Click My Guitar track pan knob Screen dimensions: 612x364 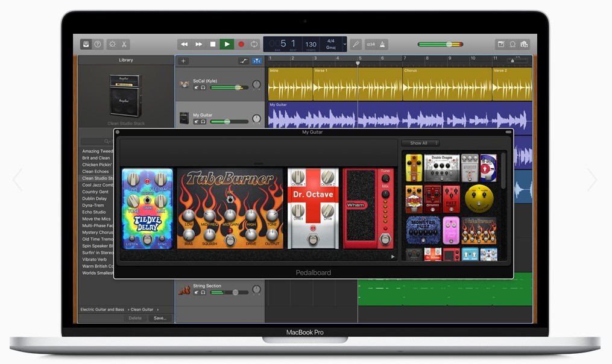256,118
